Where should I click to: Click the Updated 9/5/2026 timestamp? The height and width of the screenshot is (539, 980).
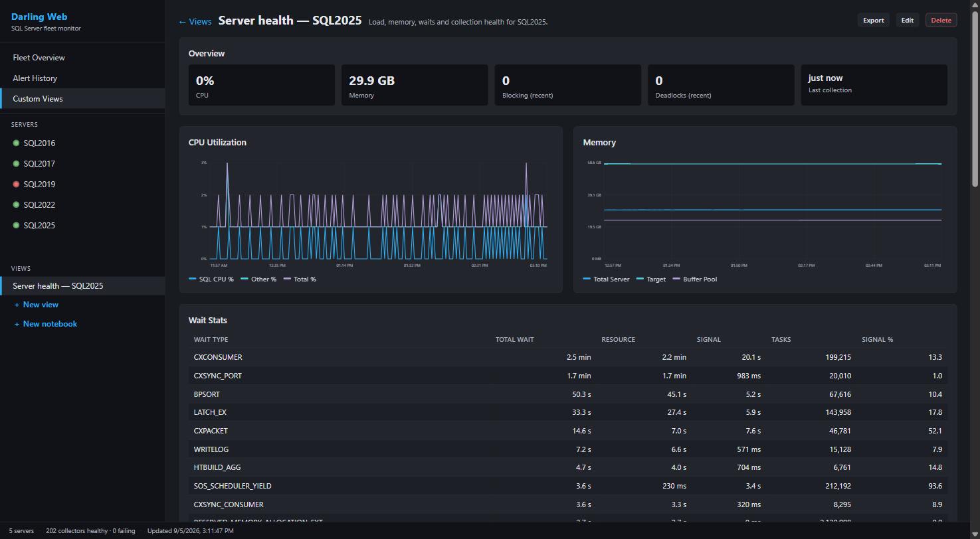click(190, 531)
